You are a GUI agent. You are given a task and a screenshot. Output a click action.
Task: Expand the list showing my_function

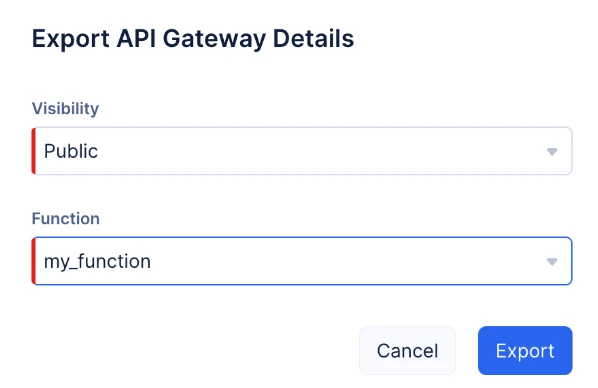[302, 261]
